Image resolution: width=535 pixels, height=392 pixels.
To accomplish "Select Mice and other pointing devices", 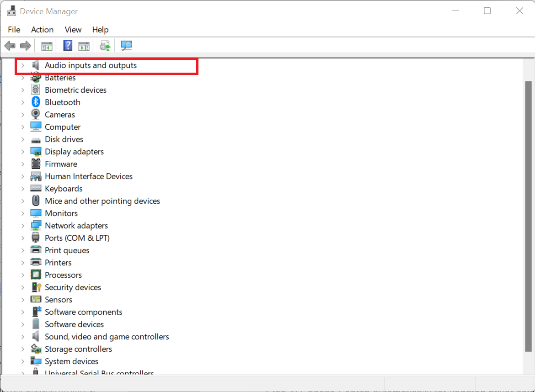I will pyautogui.click(x=102, y=201).
